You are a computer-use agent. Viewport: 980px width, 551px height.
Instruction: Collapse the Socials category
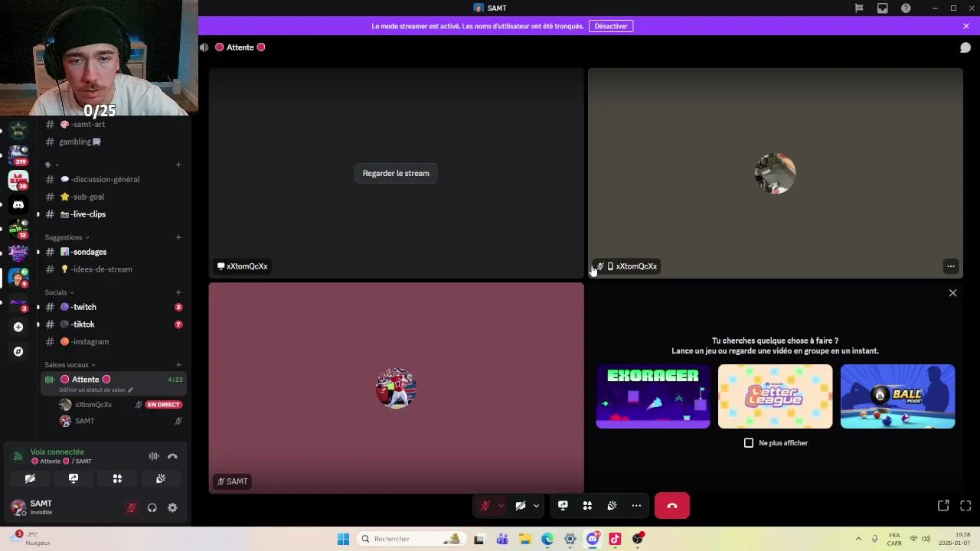click(59, 292)
